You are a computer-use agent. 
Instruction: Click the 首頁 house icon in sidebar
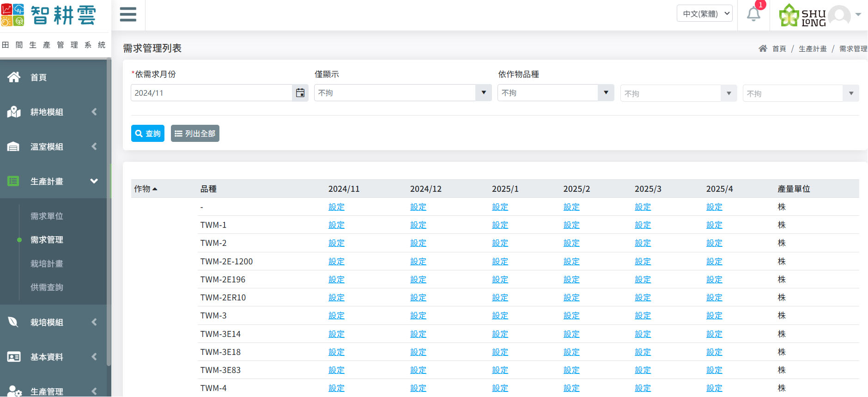pos(14,77)
